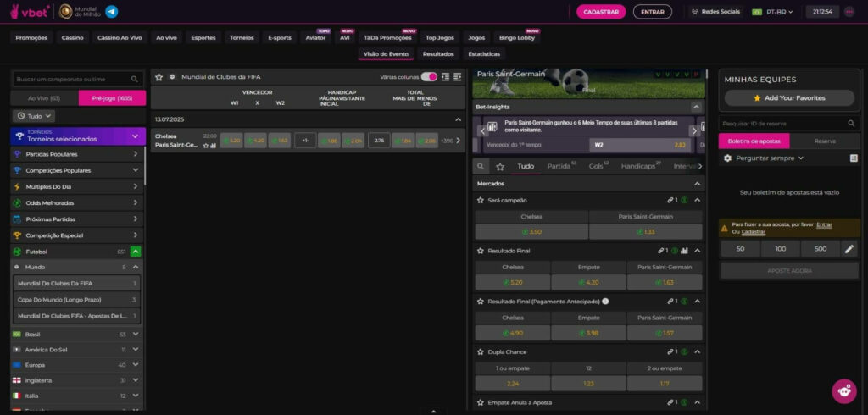The width and height of the screenshot is (868, 415).
Task: Select the compact list layout icon
Action: pyautogui.click(x=445, y=77)
